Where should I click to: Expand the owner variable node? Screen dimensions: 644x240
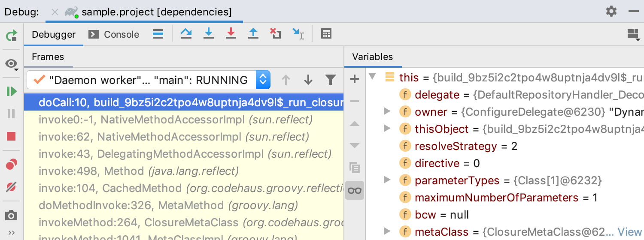point(387,112)
